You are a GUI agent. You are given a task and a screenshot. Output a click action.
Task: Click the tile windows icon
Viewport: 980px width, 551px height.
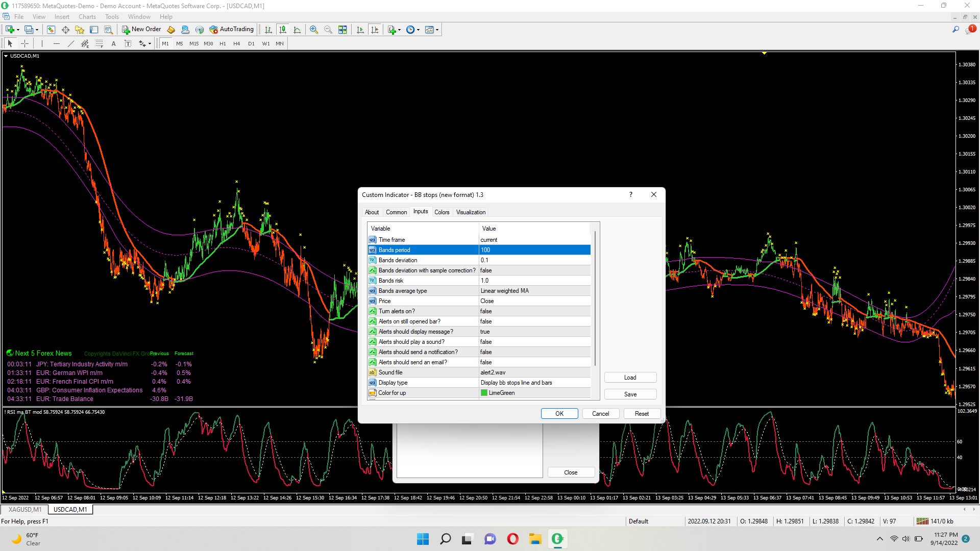click(342, 30)
